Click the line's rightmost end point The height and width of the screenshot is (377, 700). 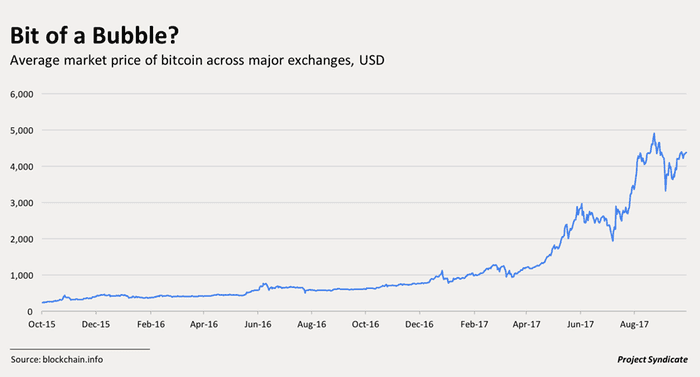[x=686, y=153]
